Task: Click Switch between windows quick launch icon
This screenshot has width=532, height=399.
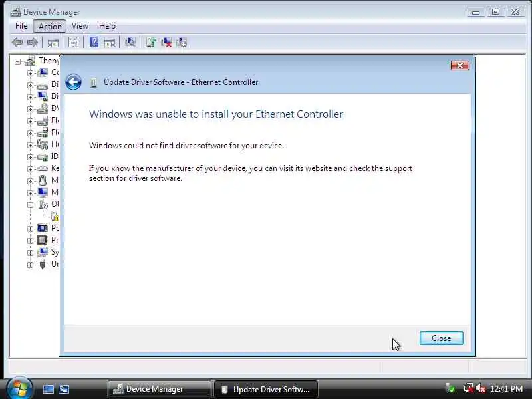Action: 63,389
